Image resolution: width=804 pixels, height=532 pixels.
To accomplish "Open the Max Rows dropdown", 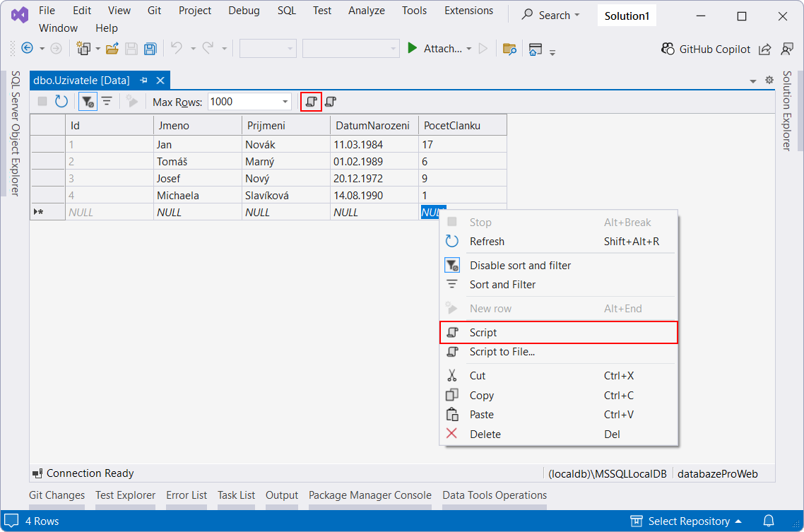I will pos(285,101).
